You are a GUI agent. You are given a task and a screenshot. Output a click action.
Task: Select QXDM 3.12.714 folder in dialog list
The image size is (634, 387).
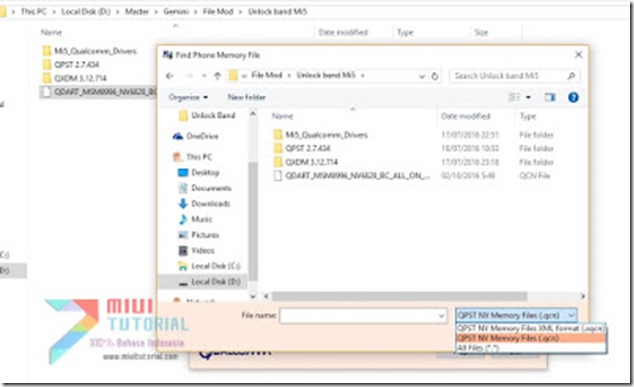coord(311,162)
